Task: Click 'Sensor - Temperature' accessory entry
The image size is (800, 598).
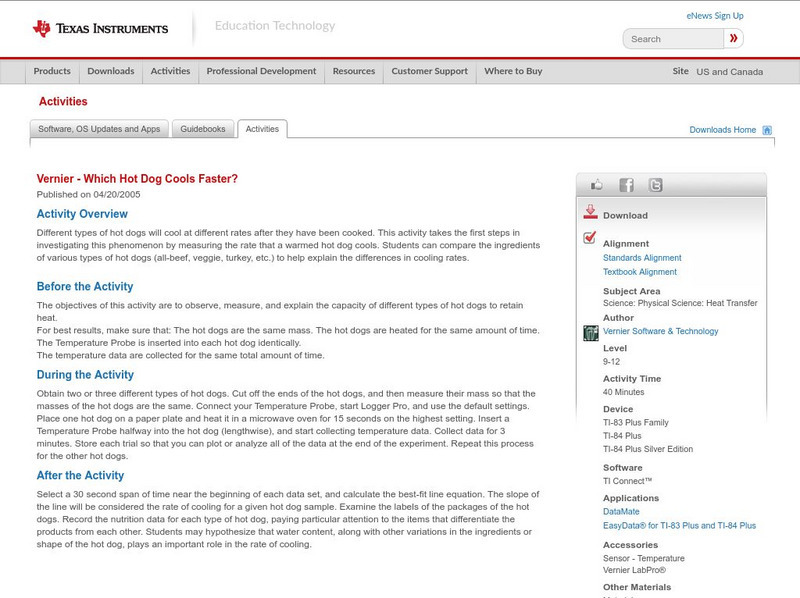Action: click(644, 558)
